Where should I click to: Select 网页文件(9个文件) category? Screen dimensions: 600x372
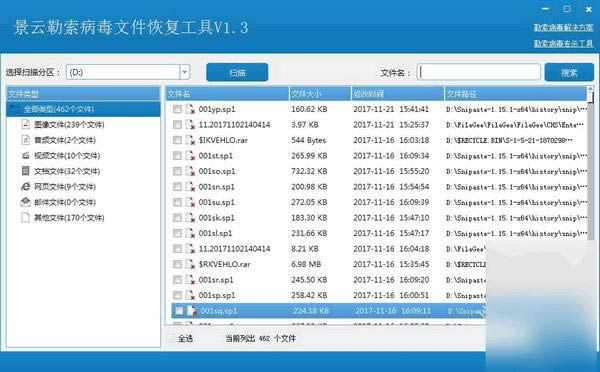point(65,186)
